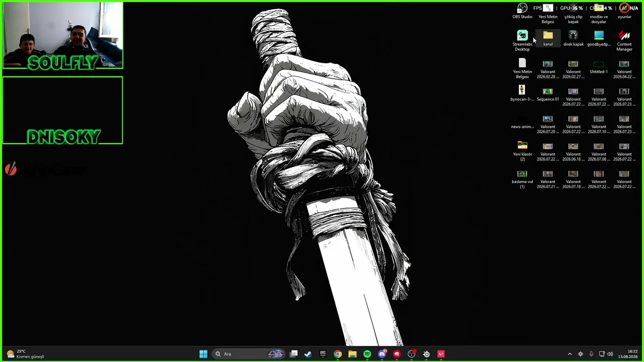
Task: Open Task View from the taskbar
Action: point(294,354)
